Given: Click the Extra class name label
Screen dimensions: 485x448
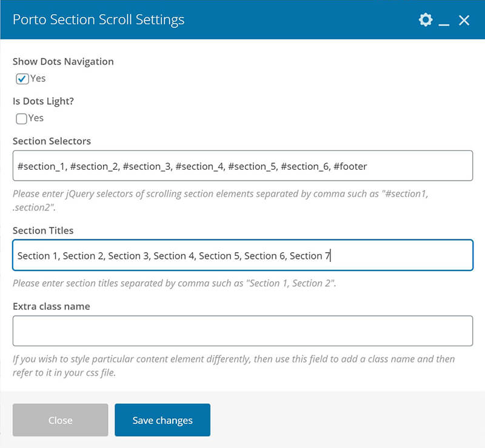Looking at the screenshot, I should (x=51, y=306).
